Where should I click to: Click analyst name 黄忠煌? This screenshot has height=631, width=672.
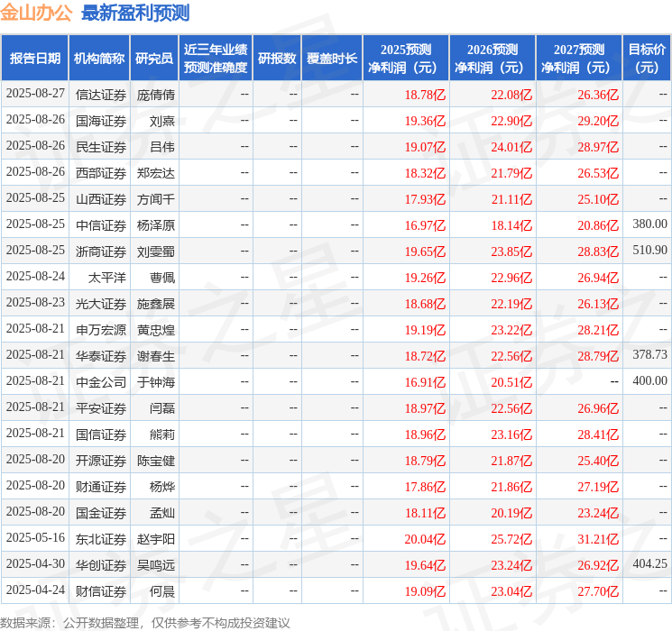pos(156,330)
